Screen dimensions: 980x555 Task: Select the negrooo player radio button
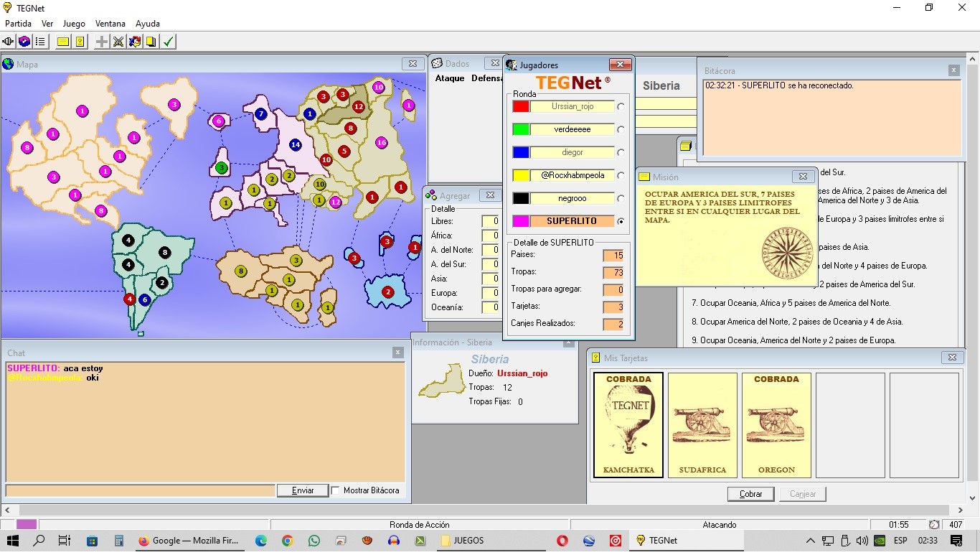pos(621,198)
